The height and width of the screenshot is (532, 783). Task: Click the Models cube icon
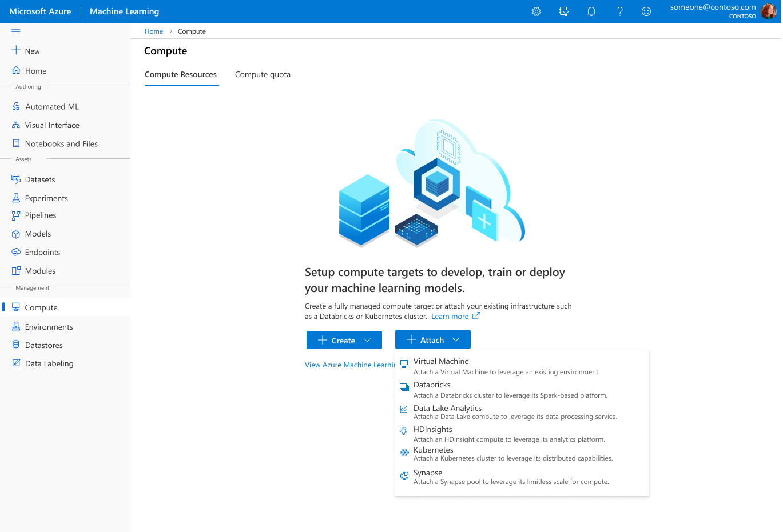tap(16, 234)
